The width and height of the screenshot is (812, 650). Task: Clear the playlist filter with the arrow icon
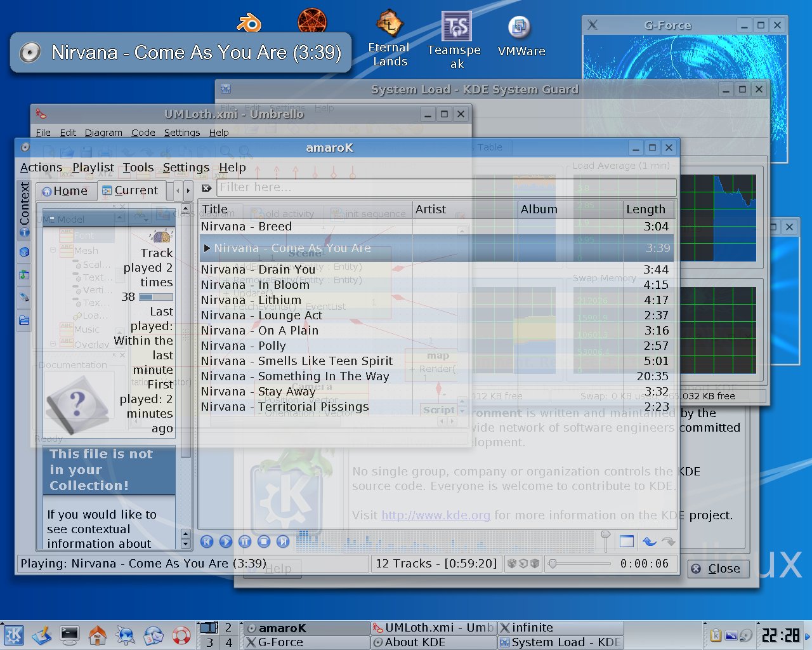(x=207, y=188)
